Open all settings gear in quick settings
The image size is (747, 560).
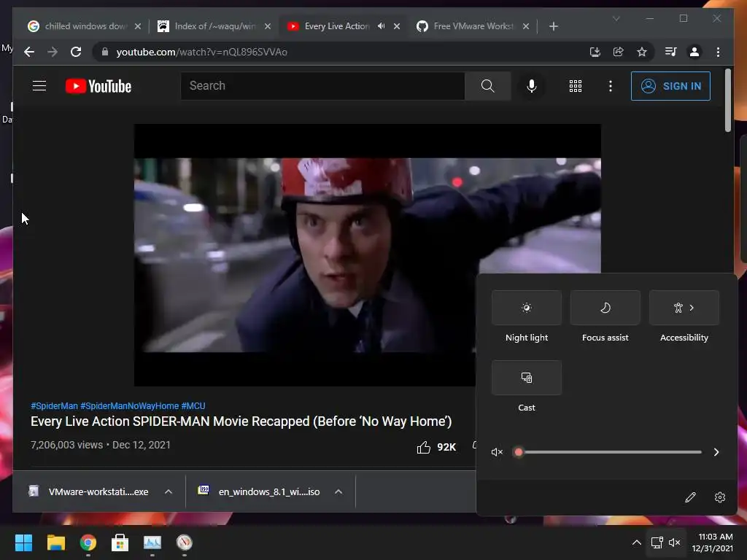click(720, 497)
